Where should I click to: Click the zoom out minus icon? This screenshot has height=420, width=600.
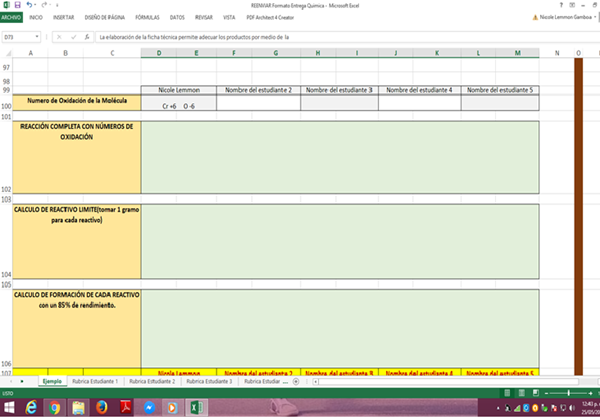(x=546, y=393)
